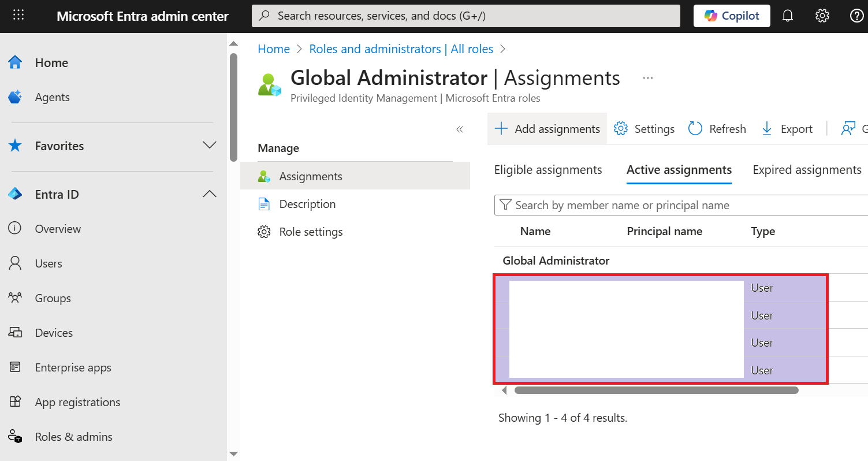Open Overview under Entra ID
Screen dimensions: 868x461
(58, 229)
